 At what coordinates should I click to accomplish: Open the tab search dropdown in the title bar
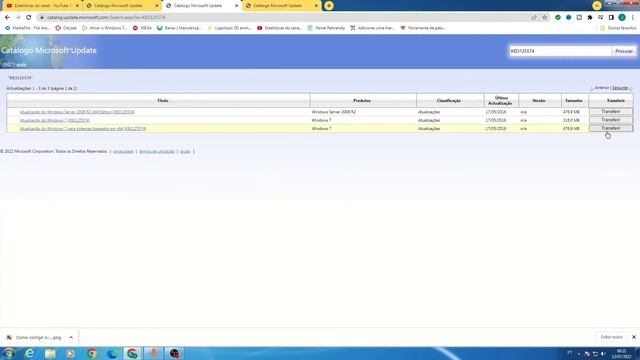[597, 6]
